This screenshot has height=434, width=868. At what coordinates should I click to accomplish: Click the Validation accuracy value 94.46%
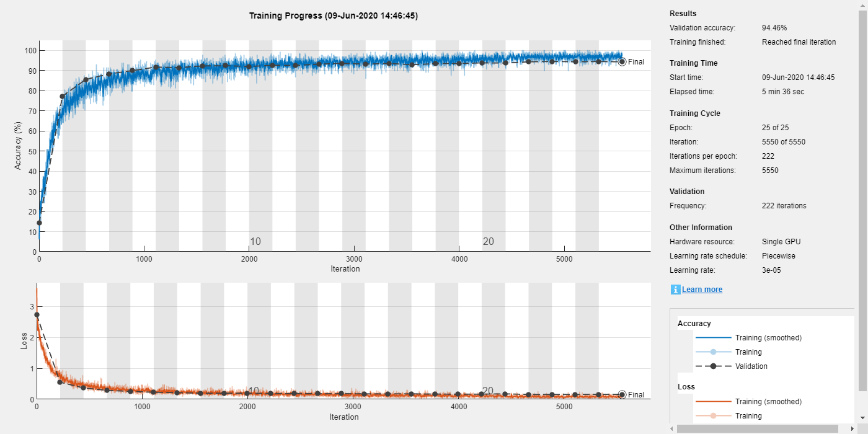(x=774, y=28)
